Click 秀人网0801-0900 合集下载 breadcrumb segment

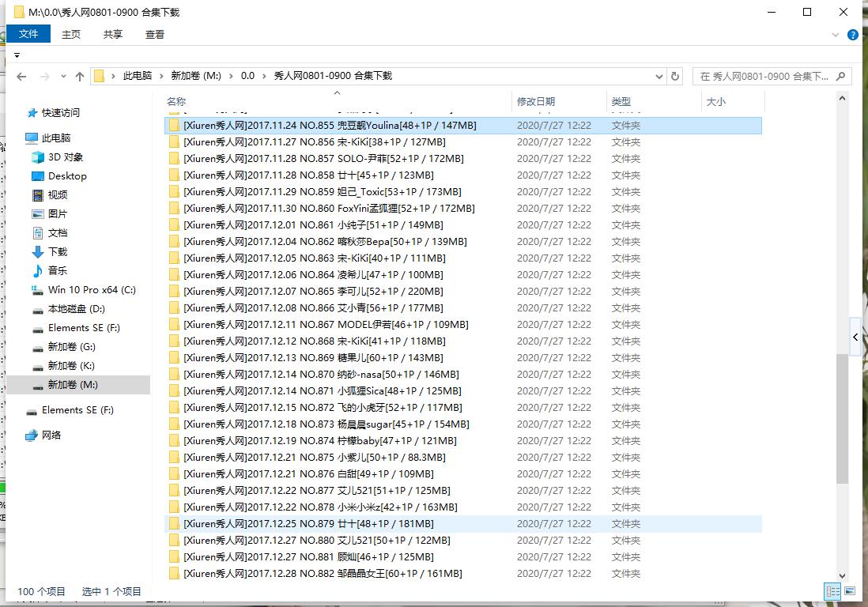click(x=333, y=76)
